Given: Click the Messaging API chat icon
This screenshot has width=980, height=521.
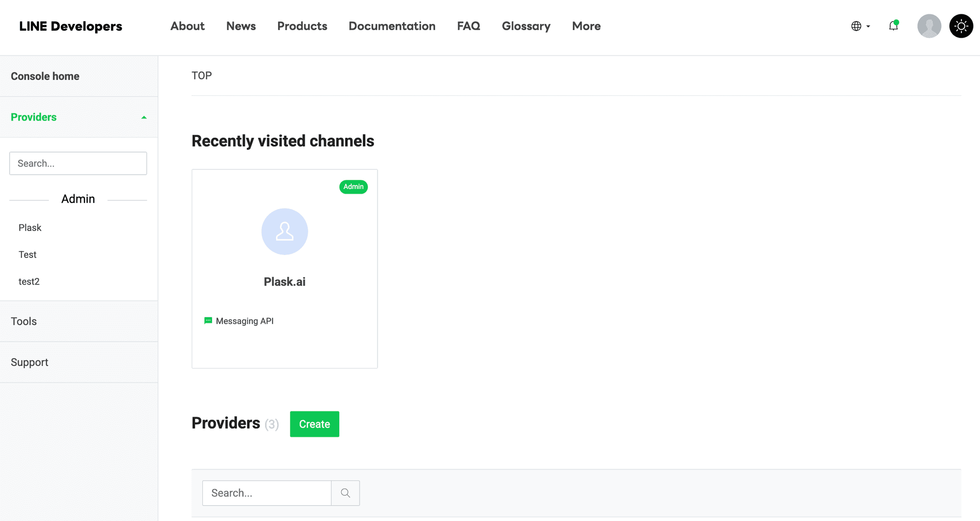Looking at the screenshot, I should [208, 321].
